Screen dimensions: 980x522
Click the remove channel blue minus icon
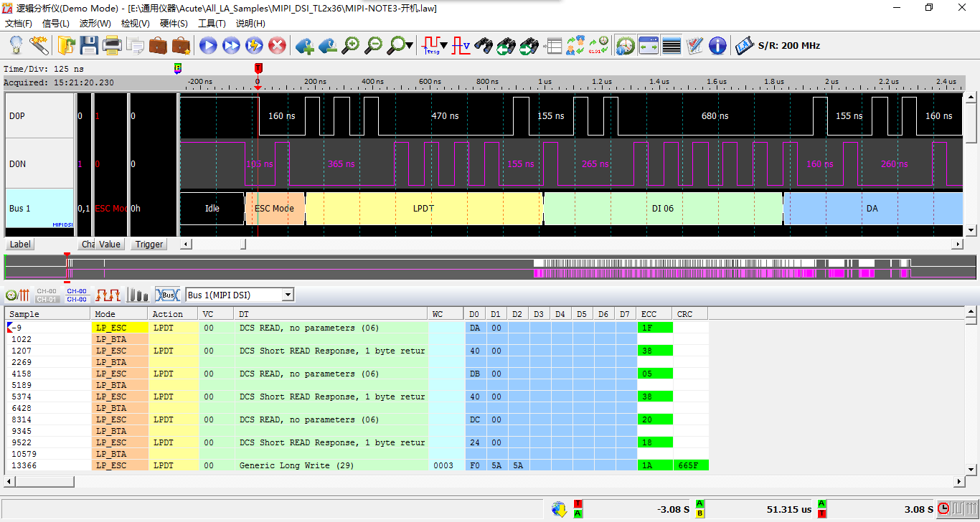(327, 46)
